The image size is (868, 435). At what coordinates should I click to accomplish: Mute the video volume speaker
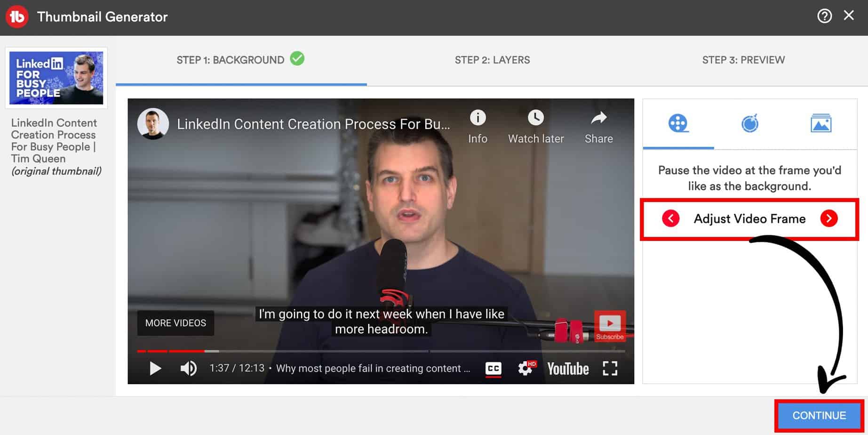[188, 368]
